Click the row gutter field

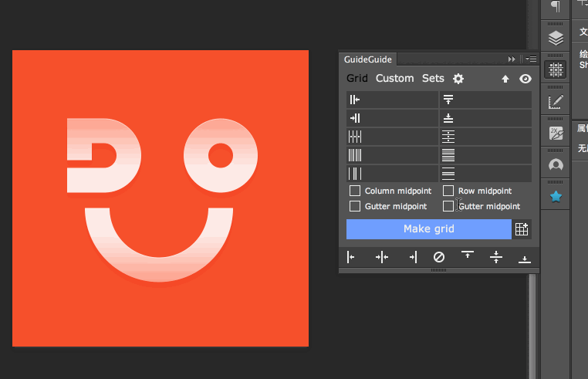click(485, 174)
